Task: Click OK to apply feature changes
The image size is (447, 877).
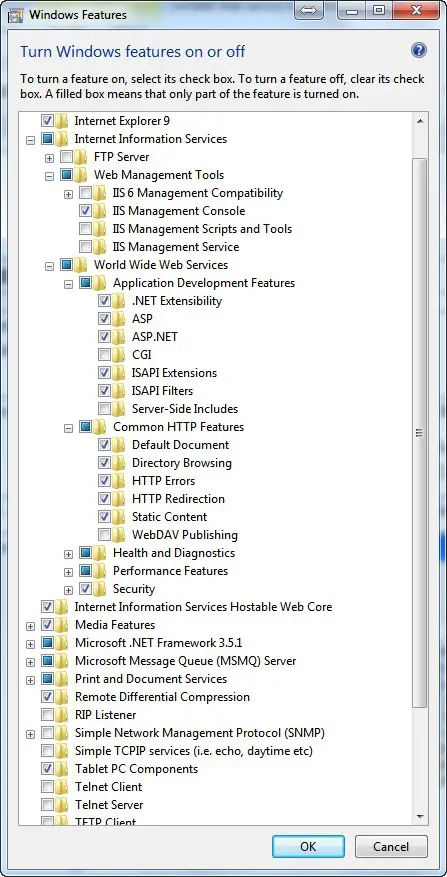Action: tap(308, 846)
